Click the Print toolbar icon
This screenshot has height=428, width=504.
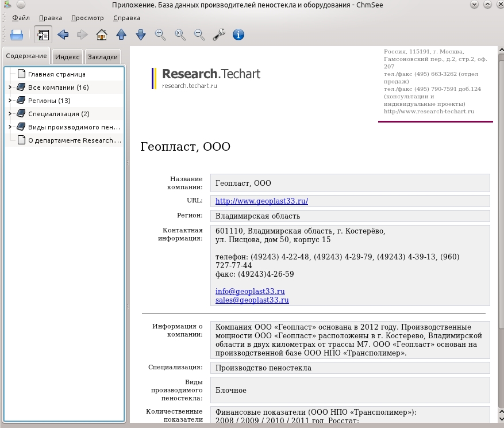coord(17,35)
